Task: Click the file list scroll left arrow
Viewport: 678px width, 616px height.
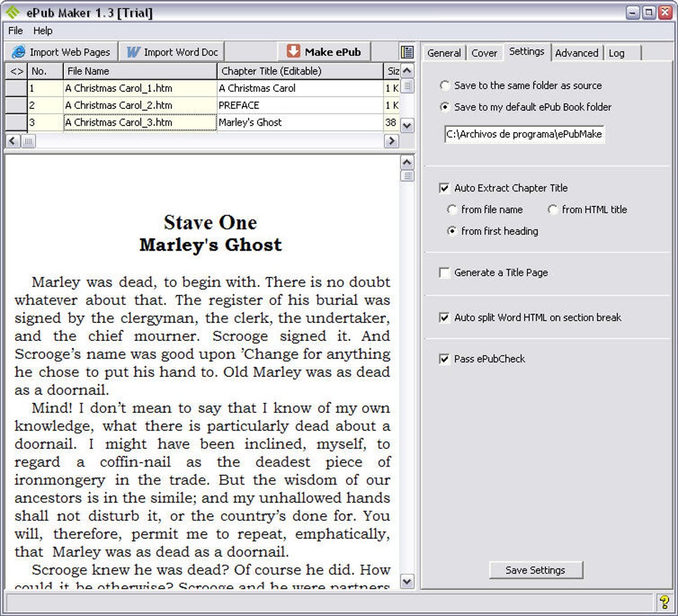Action: [x=13, y=141]
